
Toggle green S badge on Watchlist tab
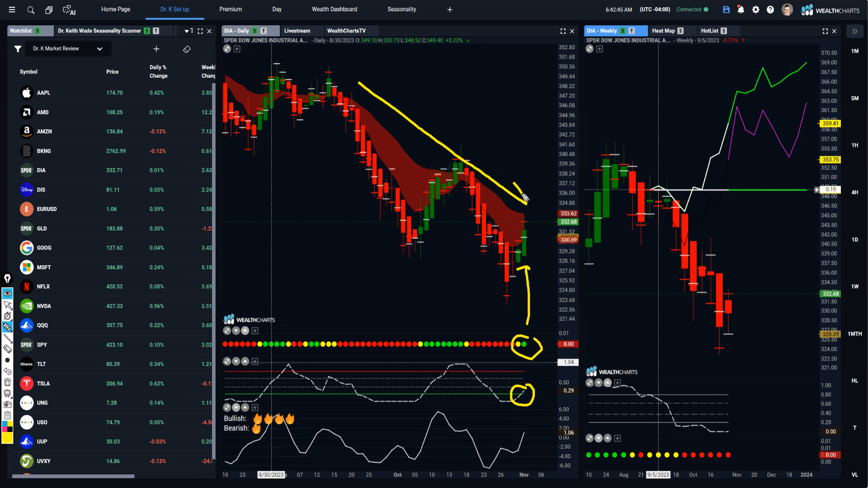click(x=38, y=31)
